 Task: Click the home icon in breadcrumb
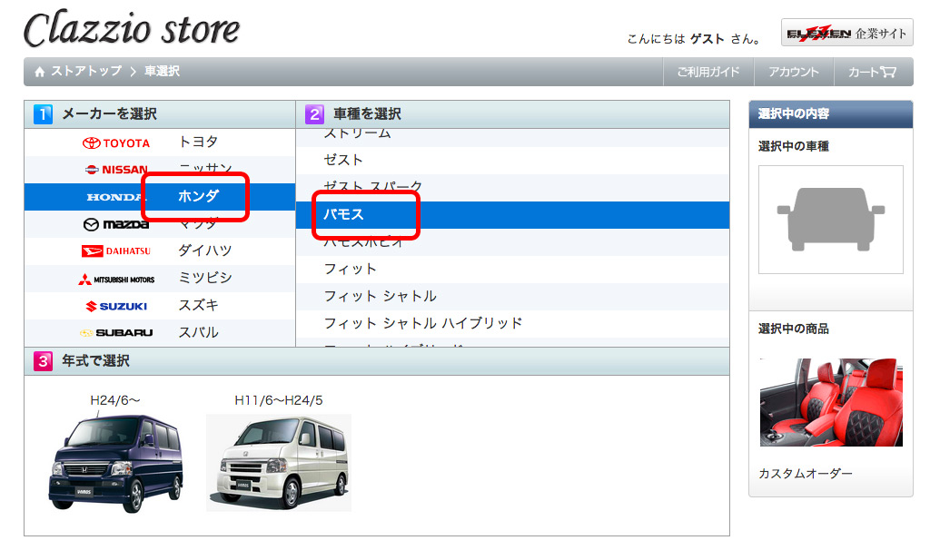tap(40, 72)
